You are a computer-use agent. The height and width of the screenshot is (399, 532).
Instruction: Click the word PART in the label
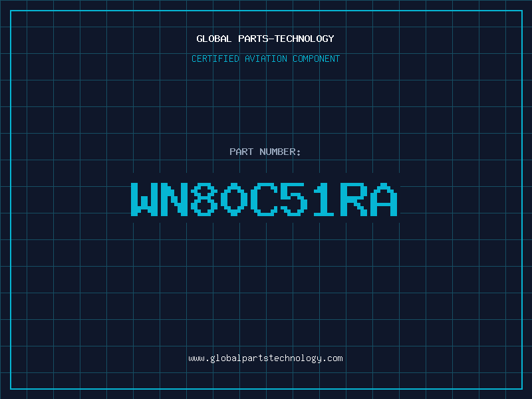241,152
